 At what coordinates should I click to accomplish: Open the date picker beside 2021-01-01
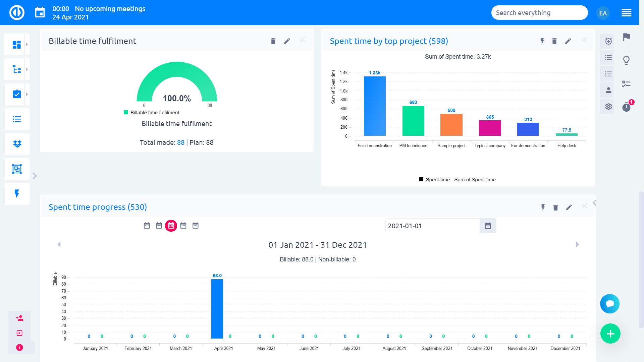click(x=488, y=226)
